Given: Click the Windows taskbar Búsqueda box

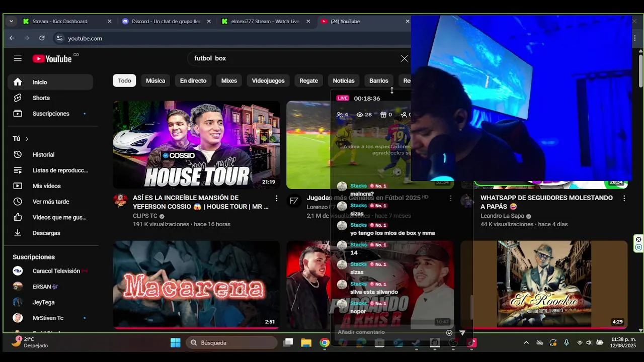Looking at the screenshot, I should tap(231, 343).
